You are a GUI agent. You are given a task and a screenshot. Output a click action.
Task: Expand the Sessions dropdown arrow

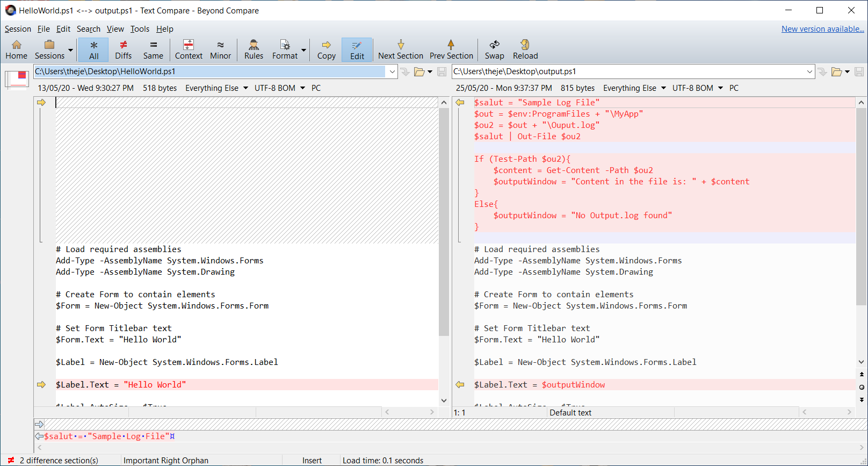click(70, 50)
